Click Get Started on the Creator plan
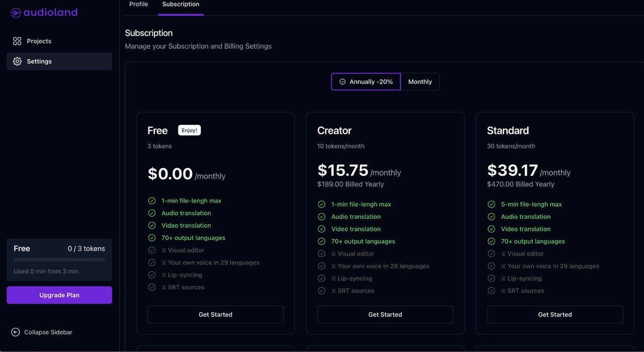The width and height of the screenshot is (644, 352). (385, 315)
